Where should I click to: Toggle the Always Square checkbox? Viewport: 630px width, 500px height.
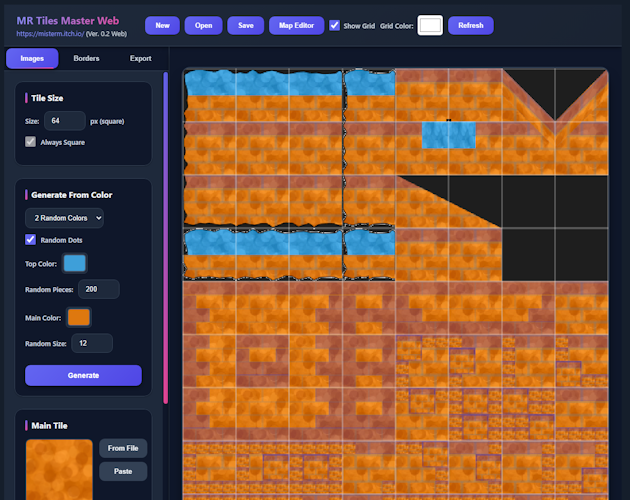[30, 142]
